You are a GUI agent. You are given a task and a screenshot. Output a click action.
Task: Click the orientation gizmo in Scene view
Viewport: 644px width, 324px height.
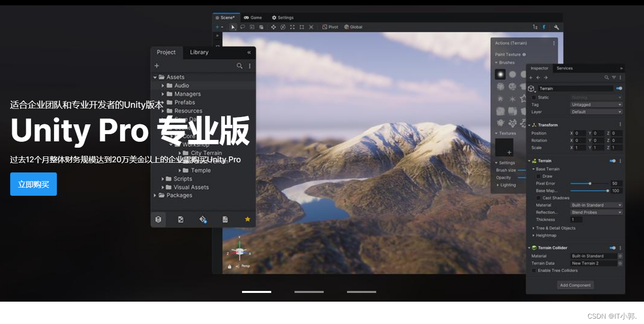tap(239, 251)
